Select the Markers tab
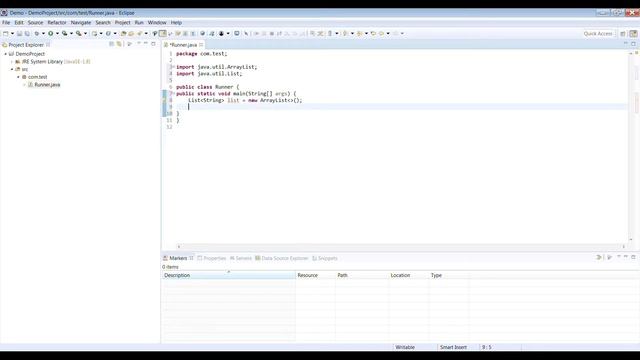The width and height of the screenshot is (640, 360). click(178, 258)
